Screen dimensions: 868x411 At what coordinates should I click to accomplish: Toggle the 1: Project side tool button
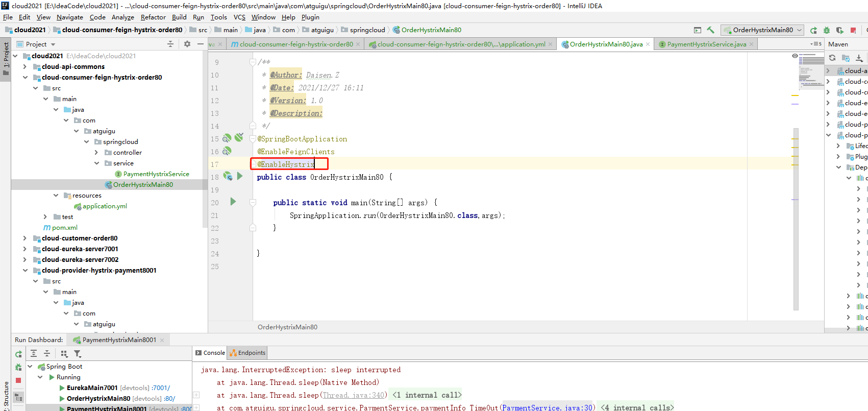6,59
